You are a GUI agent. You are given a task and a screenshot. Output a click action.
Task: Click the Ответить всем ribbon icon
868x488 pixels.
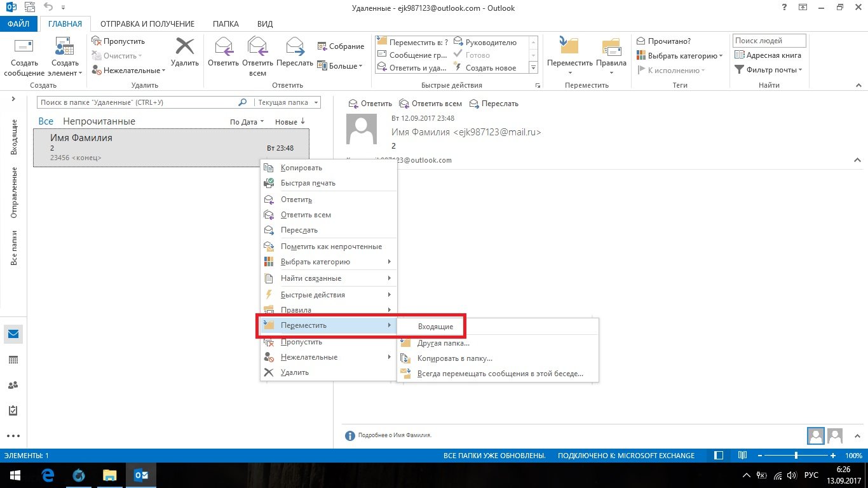pyautogui.click(x=257, y=47)
